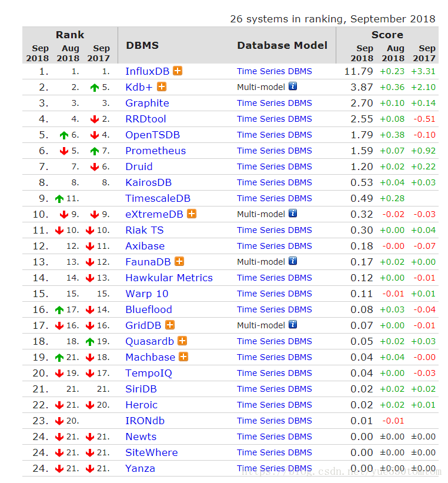Click the orange plus icon next to eXtremeDB
This screenshot has width=448, height=483.
tap(192, 214)
